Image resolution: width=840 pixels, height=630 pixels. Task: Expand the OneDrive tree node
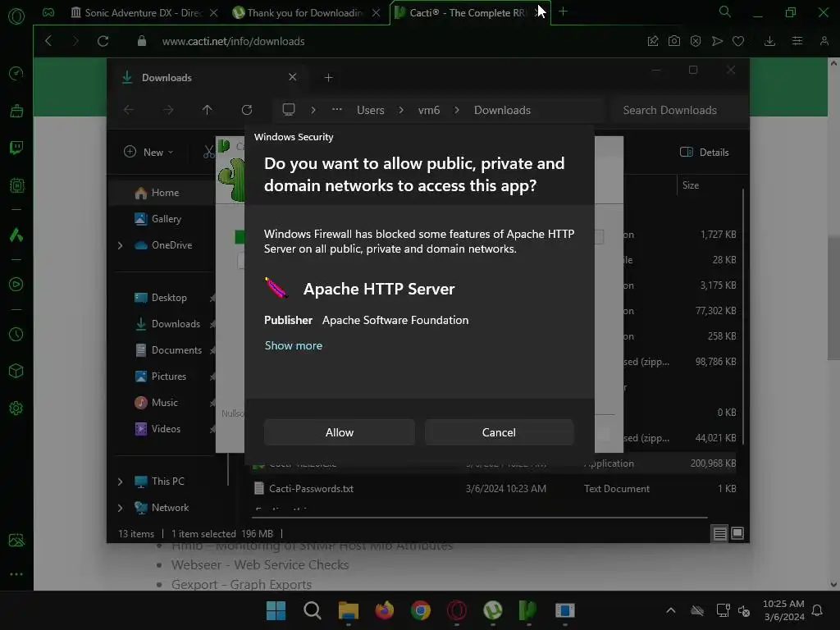(x=120, y=245)
